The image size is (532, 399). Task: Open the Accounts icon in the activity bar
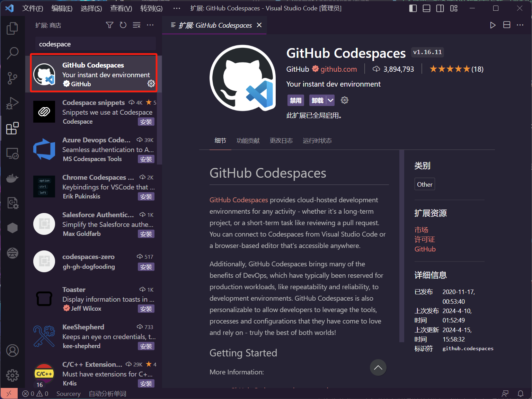(x=12, y=351)
